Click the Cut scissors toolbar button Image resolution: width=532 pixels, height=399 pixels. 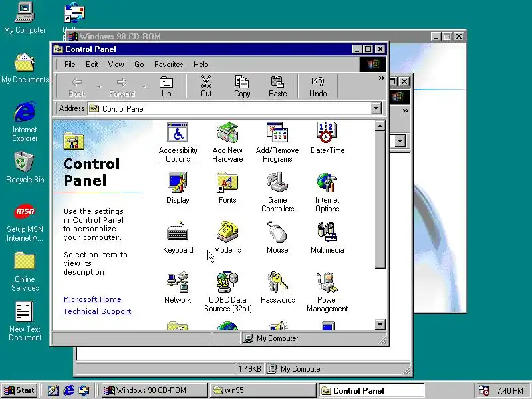coord(206,87)
